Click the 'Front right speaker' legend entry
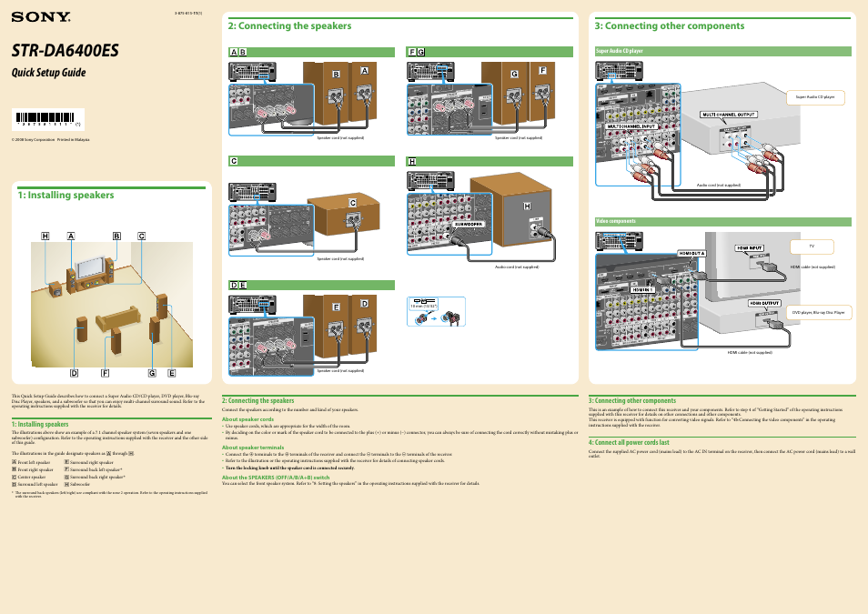868x614 pixels. click(33, 469)
